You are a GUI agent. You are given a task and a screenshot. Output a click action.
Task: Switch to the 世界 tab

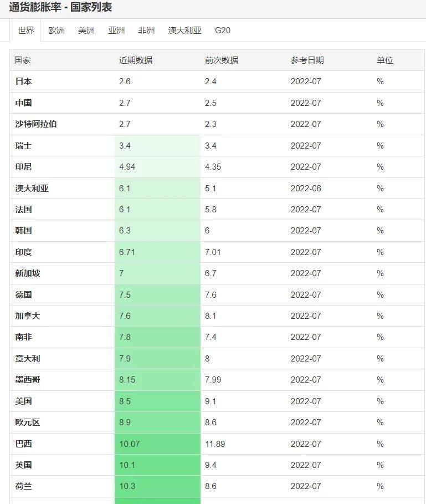coord(25,30)
